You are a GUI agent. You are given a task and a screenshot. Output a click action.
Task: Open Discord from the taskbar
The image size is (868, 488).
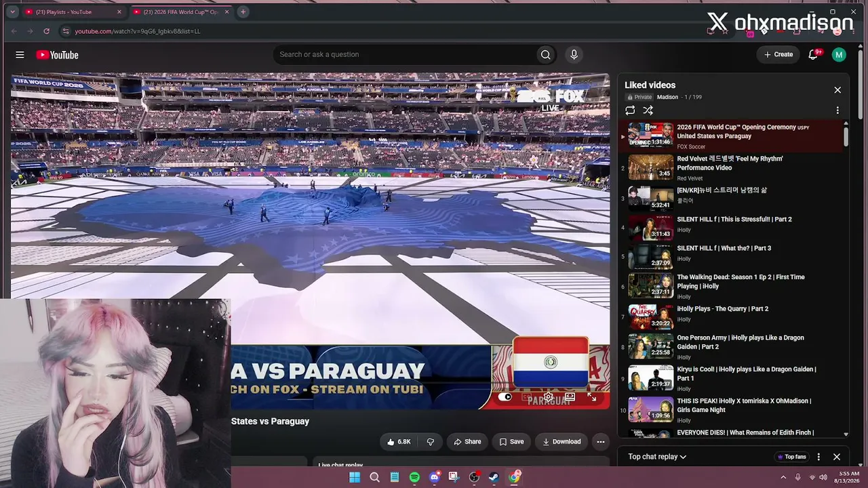click(x=435, y=477)
